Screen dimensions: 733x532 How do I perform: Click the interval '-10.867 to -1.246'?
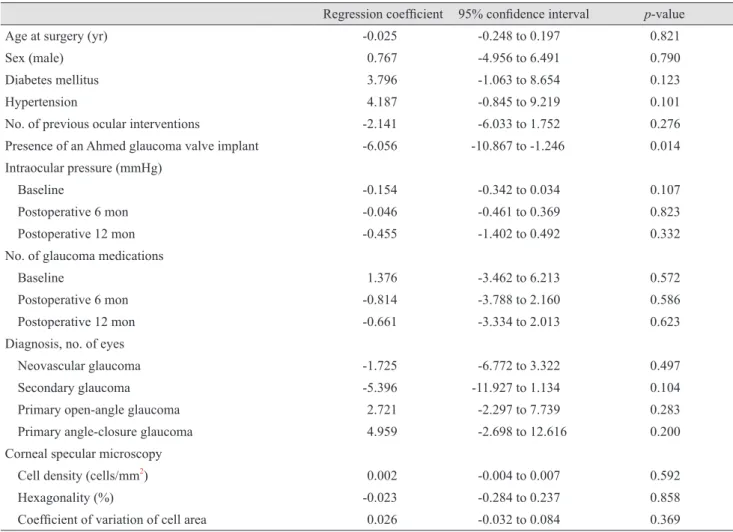coord(518,146)
